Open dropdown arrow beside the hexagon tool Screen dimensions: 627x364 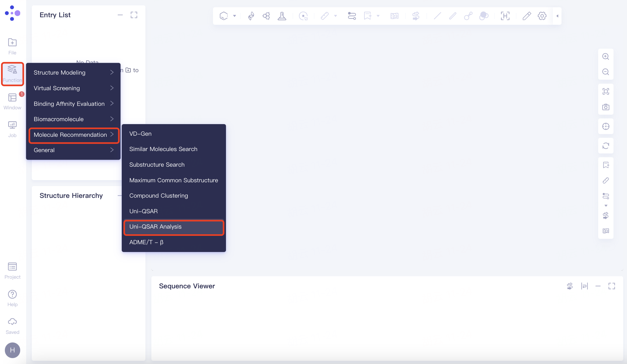pos(235,16)
